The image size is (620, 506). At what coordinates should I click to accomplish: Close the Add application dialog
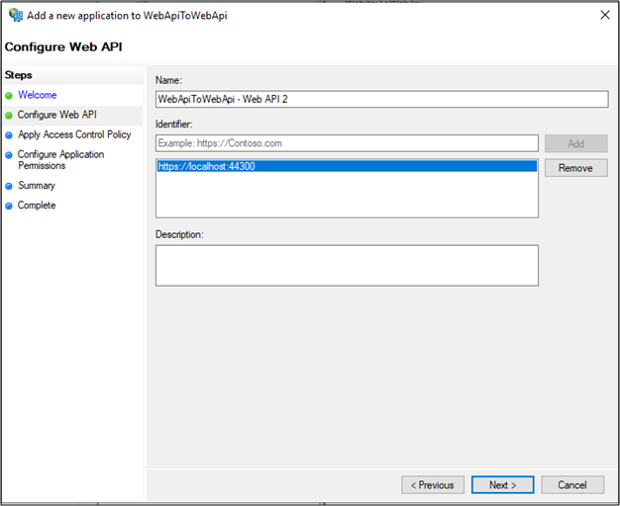tap(605, 15)
